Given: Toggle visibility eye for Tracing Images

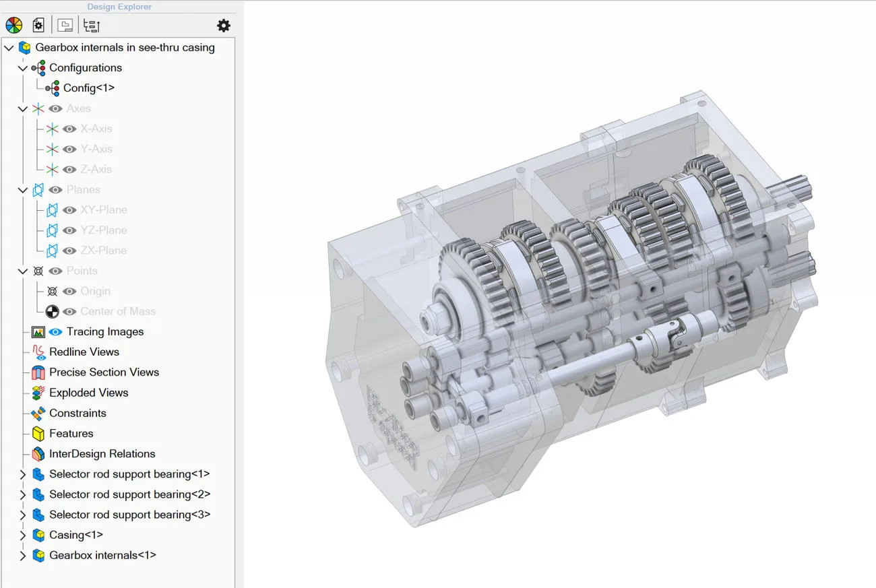Looking at the screenshot, I should pos(56,331).
